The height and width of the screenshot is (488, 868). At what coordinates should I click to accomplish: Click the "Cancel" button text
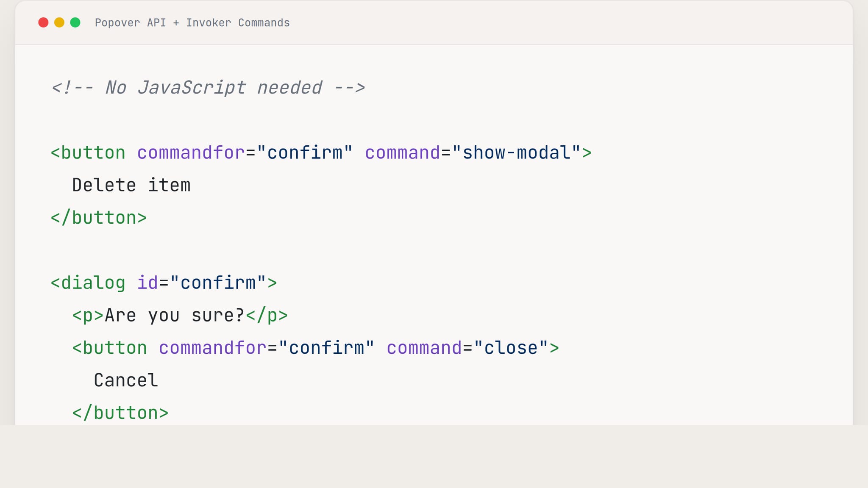[126, 380]
